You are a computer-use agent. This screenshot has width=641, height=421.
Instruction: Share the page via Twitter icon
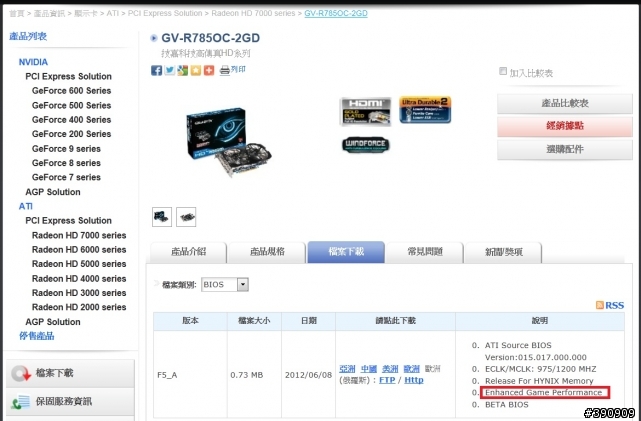pyautogui.click(x=170, y=70)
